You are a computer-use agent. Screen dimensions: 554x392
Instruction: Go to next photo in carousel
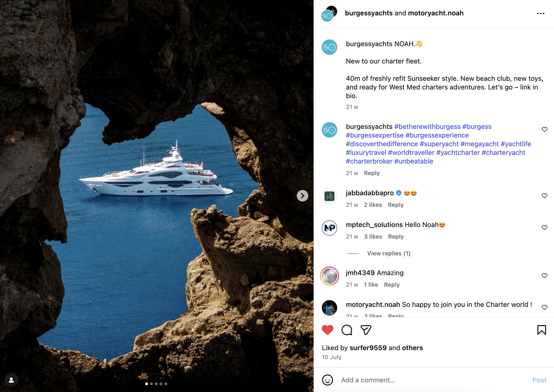point(302,196)
